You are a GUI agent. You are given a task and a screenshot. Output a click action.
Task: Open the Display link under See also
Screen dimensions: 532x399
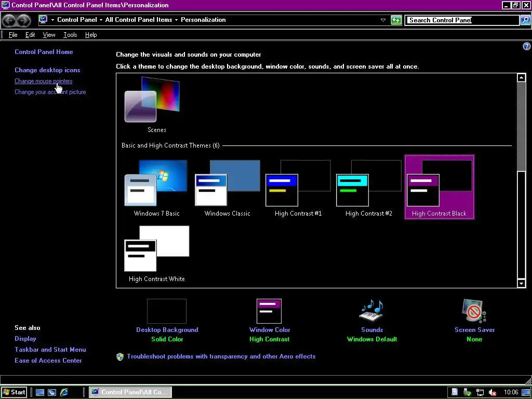pos(25,339)
